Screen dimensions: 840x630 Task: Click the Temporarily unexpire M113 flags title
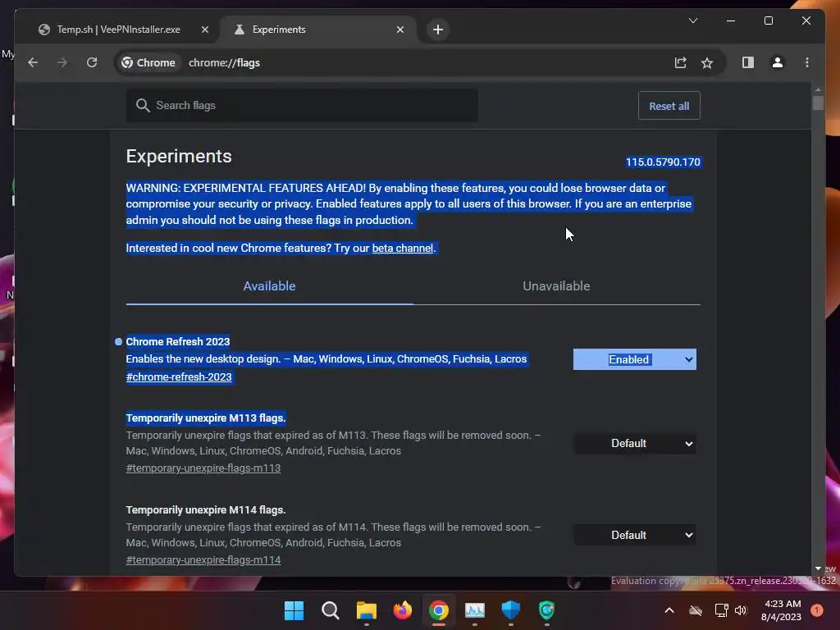[x=206, y=418]
